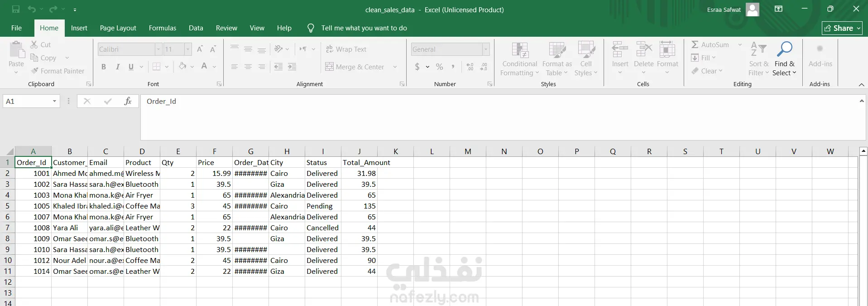Toggle Align Right
Screen dimensions: 868x306
pos(262,67)
